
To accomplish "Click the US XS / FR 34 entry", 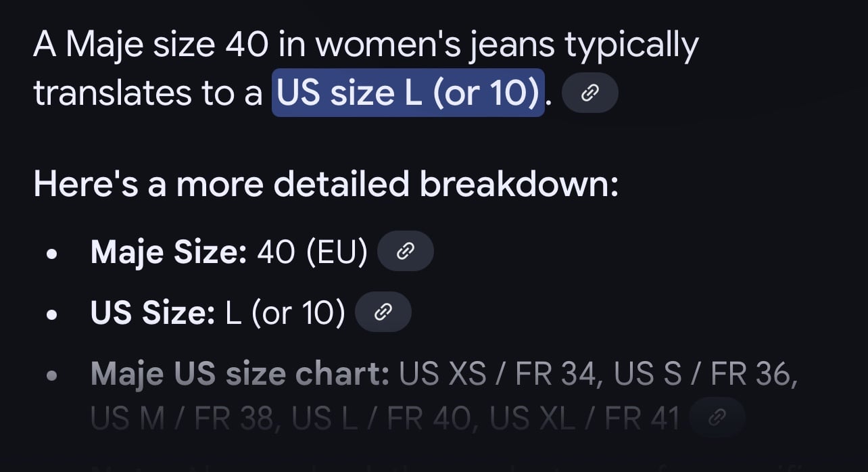I will click(x=500, y=374).
